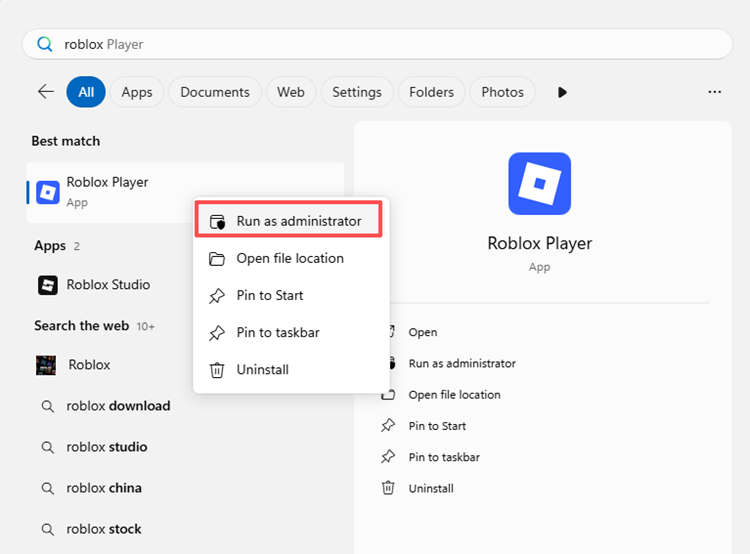This screenshot has width=750, height=554.
Task: Choose Pin to Start in context menu
Action: [291, 296]
